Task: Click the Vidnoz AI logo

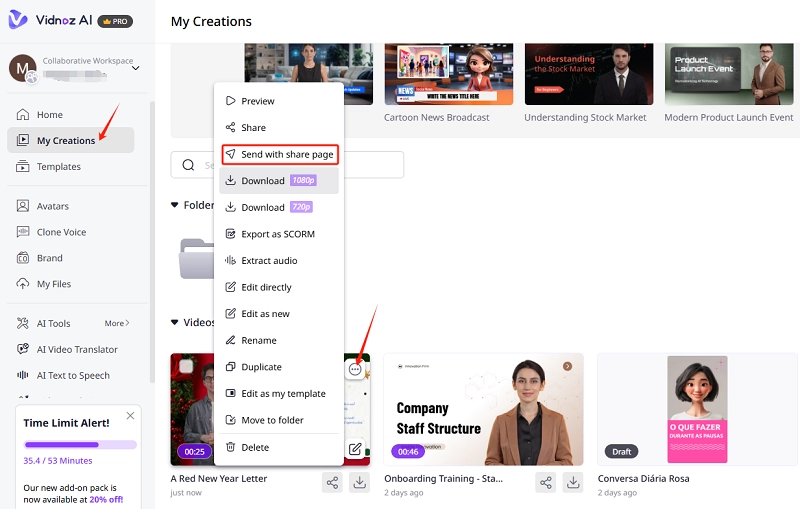Action: click(x=51, y=20)
